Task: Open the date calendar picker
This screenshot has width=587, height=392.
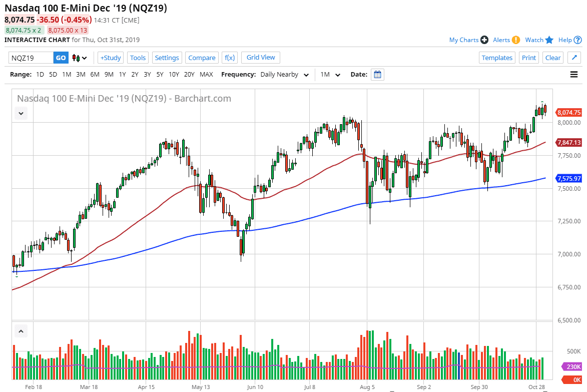Action: point(378,75)
